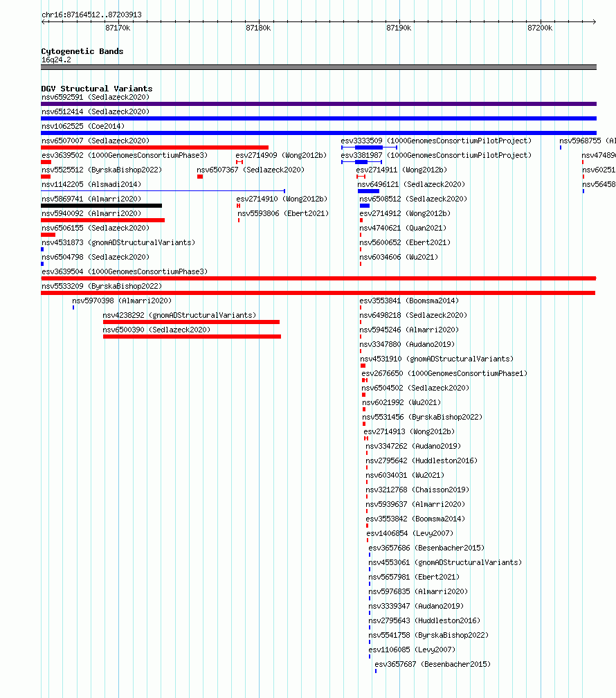Open esv2676650 (1000GenomesConsortiumPhase1) label

tap(444, 373)
